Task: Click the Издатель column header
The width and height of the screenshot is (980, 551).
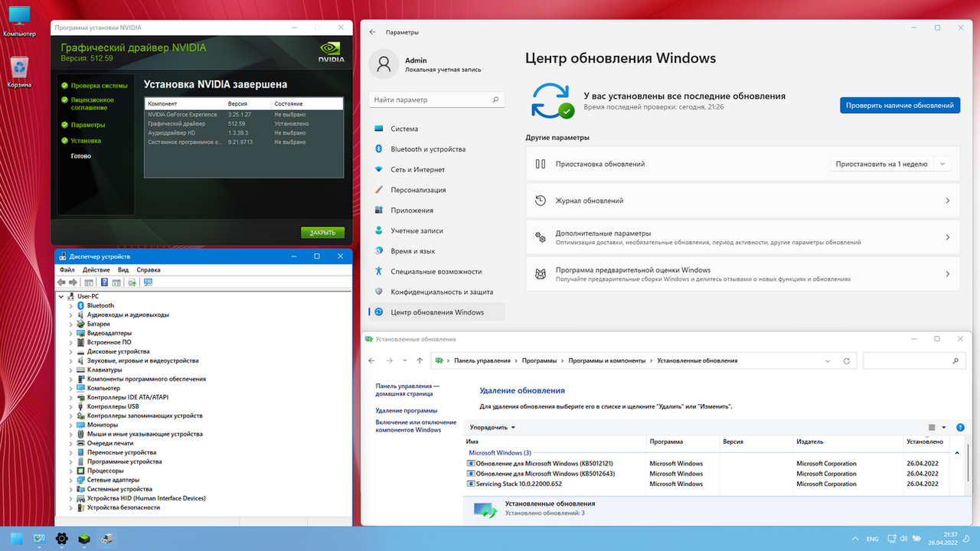Action: click(849, 442)
